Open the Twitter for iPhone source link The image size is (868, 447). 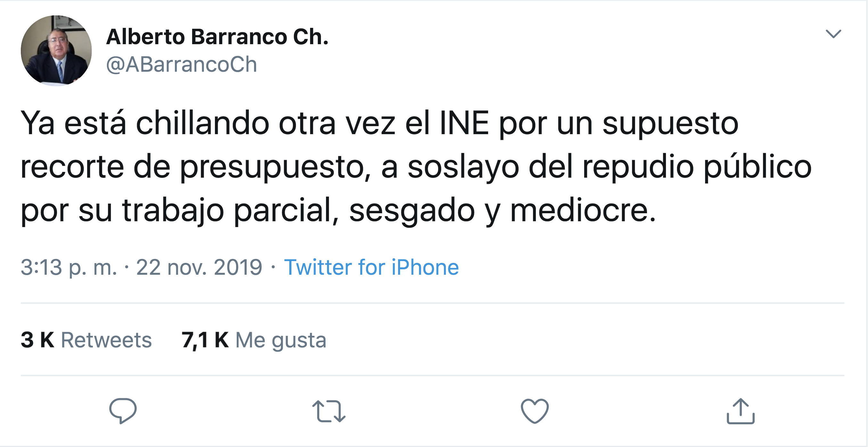(x=371, y=267)
